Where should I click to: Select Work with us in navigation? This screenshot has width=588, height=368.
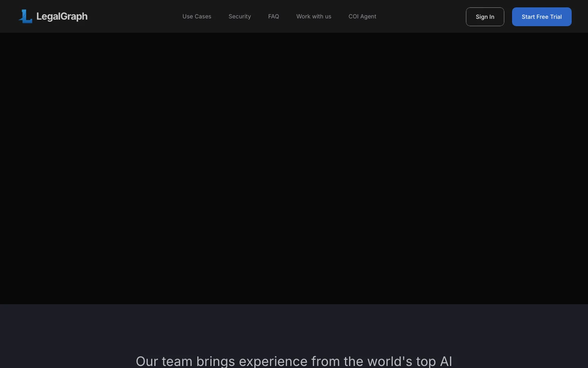(x=314, y=16)
